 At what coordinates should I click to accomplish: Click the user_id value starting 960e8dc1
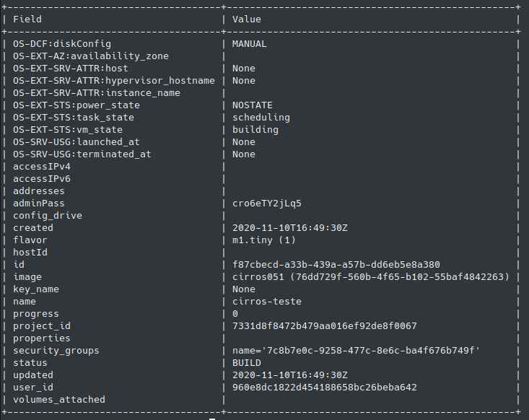(x=324, y=388)
